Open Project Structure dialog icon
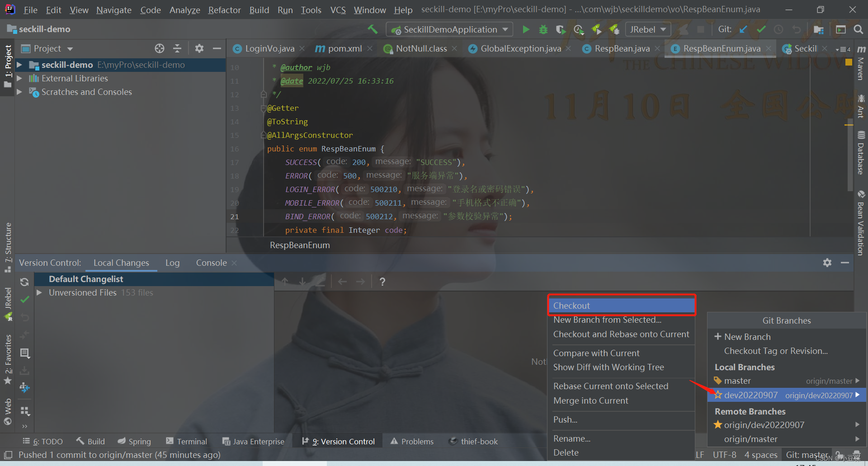 [x=818, y=29]
